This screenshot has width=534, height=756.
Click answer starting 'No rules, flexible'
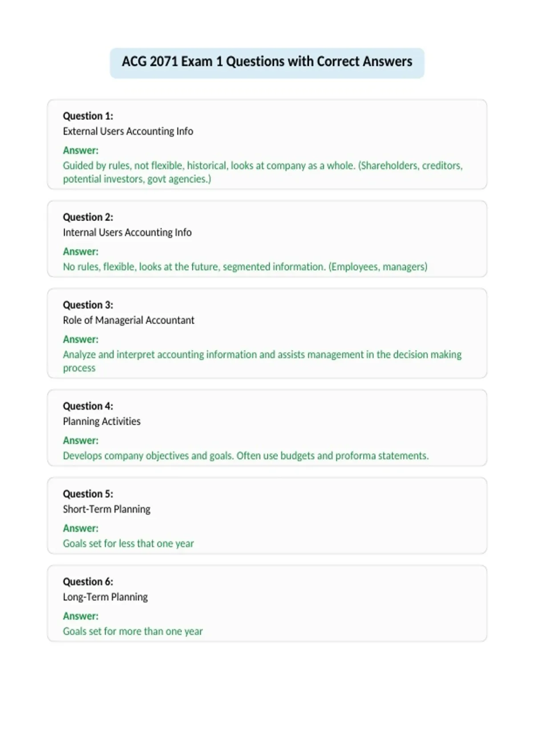245,267
